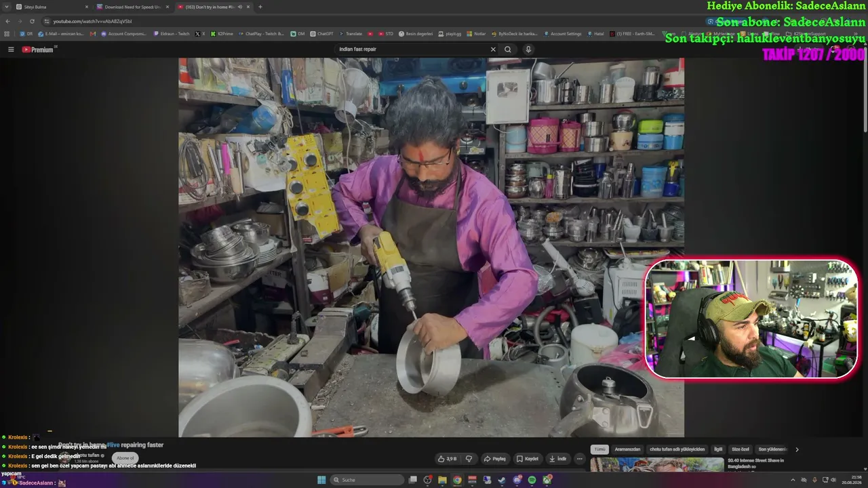Open the browser apps grid

click(x=7, y=33)
